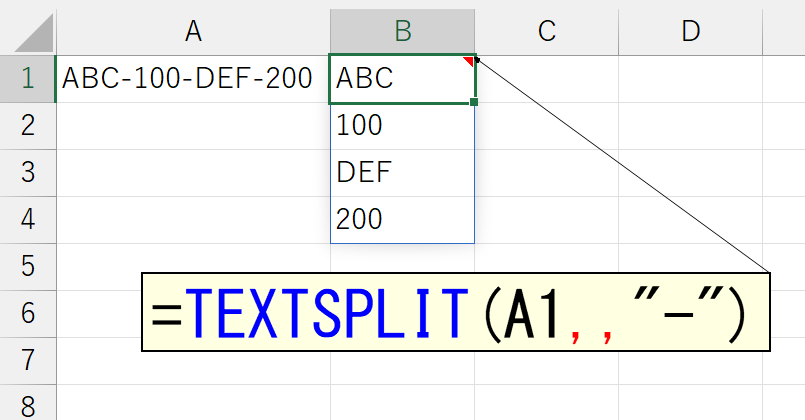Select column C header
The image size is (805, 420).
coord(547,31)
